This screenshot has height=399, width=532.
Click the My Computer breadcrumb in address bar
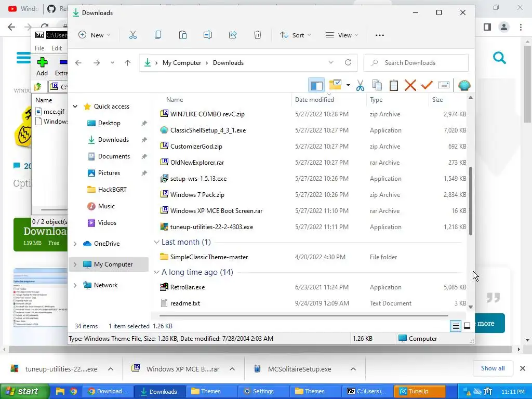[181, 63]
